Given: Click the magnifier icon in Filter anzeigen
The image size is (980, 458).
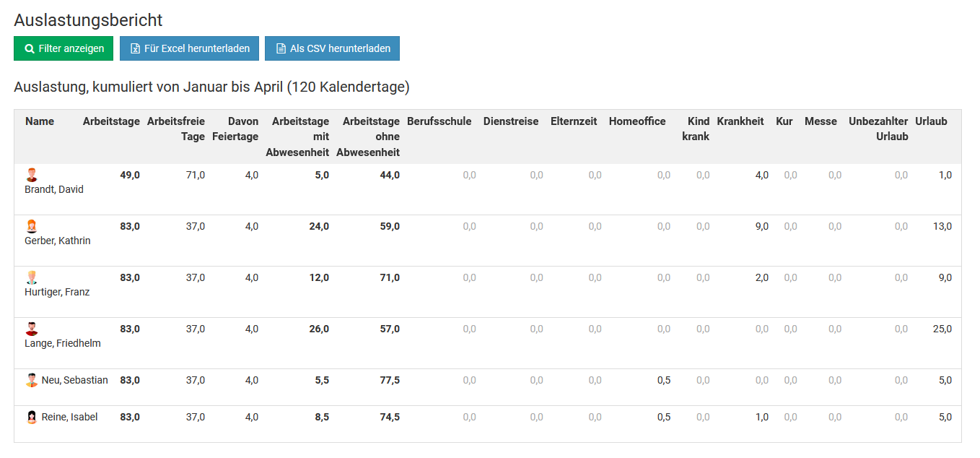Looking at the screenshot, I should pyautogui.click(x=30, y=49).
